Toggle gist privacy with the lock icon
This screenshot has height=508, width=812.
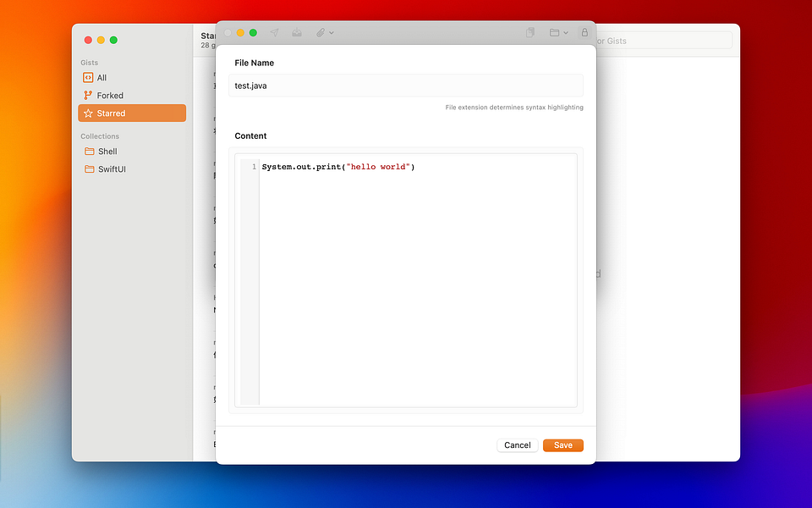click(584, 32)
